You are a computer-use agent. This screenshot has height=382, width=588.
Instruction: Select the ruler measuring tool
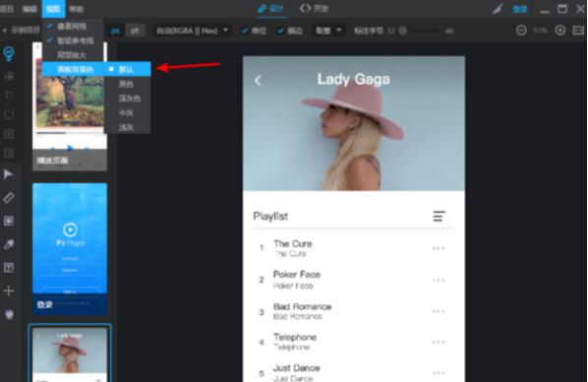(9, 197)
